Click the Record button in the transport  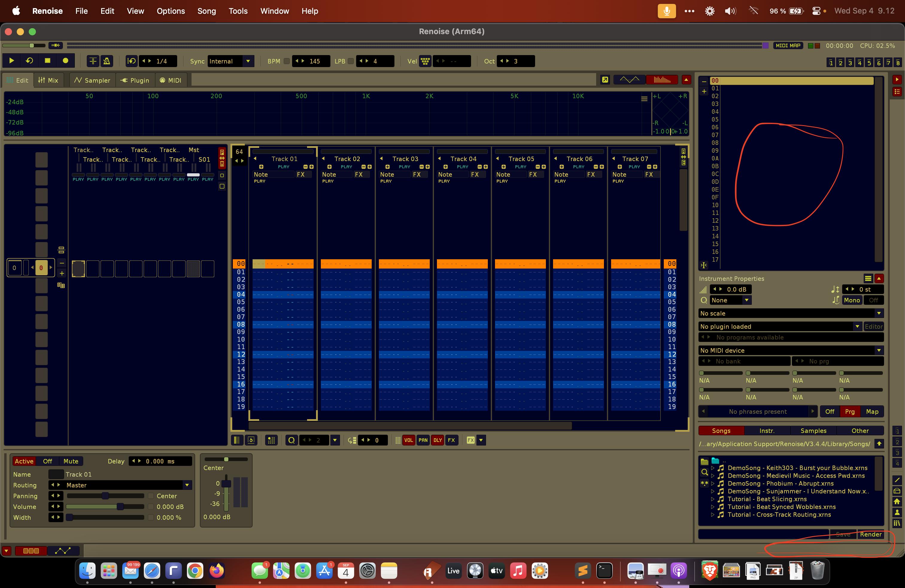(x=66, y=61)
